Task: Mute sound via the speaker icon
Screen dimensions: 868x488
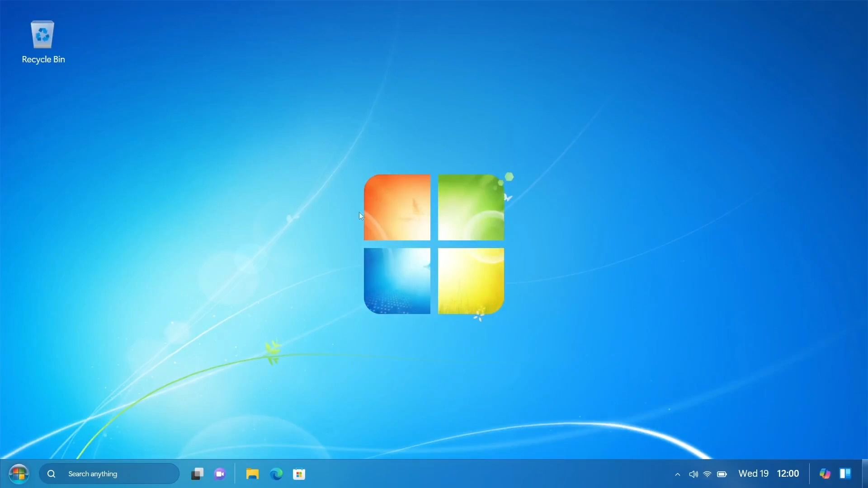Action: pos(692,474)
